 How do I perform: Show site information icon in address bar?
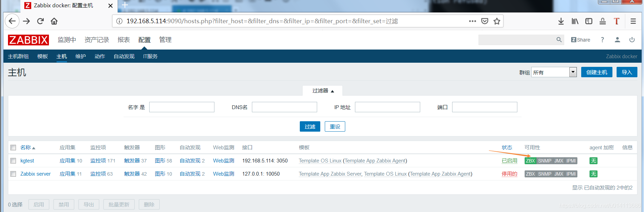tap(119, 21)
